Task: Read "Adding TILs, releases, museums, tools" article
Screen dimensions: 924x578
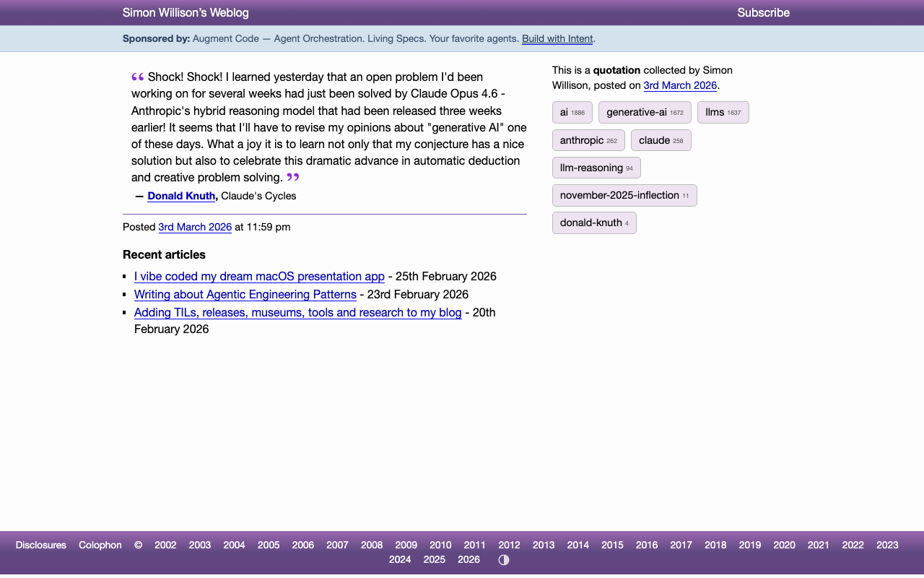Action: (297, 312)
